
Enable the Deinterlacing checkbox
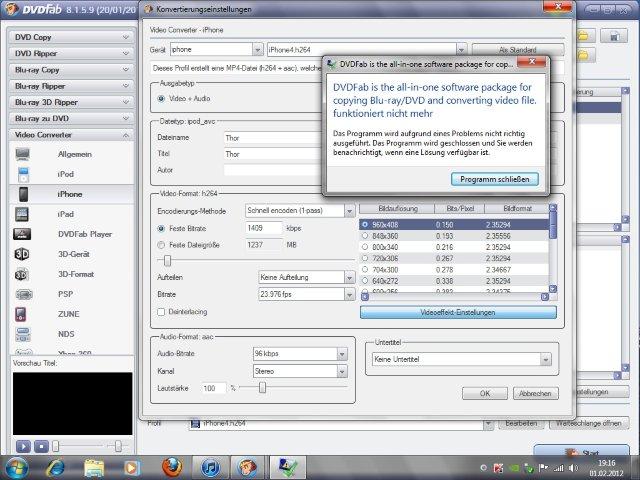(x=162, y=312)
